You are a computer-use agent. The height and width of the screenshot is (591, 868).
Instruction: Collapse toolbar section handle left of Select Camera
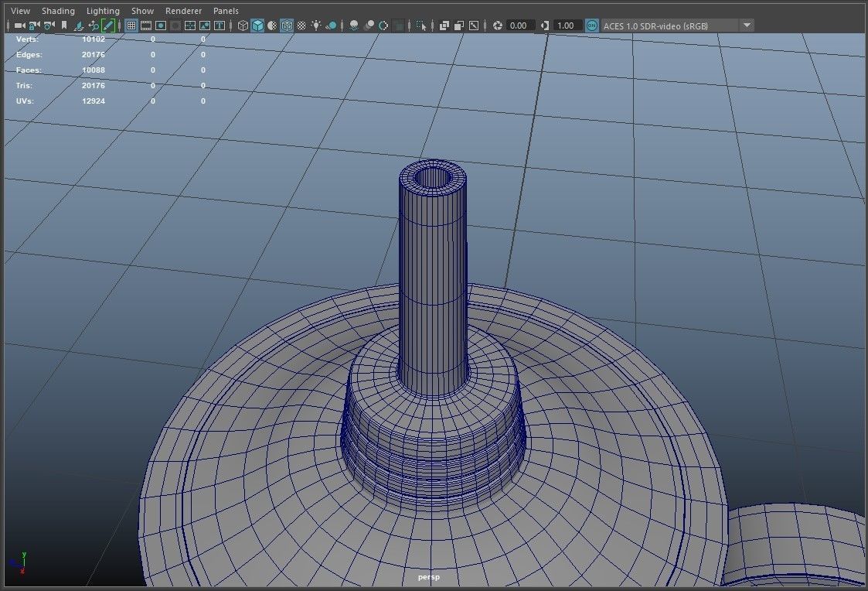(8, 26)
